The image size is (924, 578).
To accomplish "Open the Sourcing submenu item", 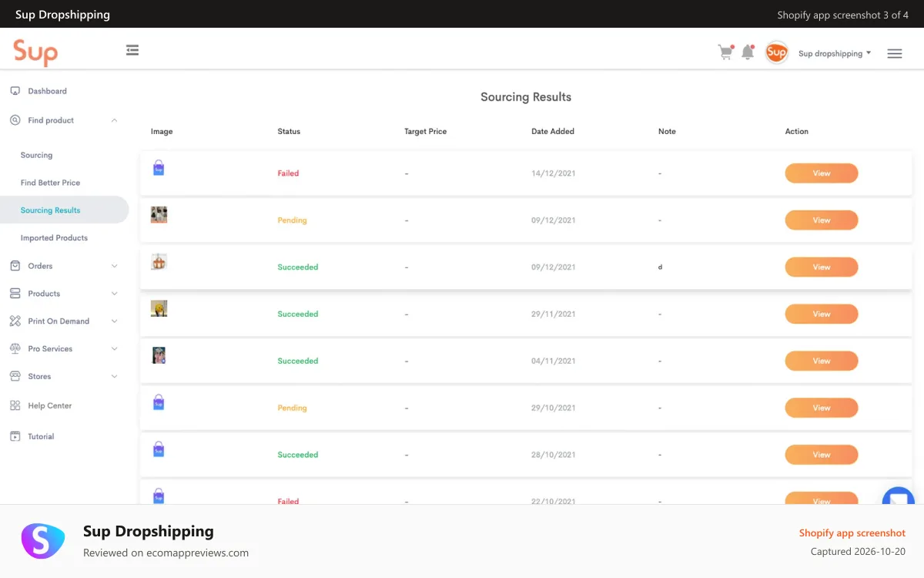I will pos(36,155).
